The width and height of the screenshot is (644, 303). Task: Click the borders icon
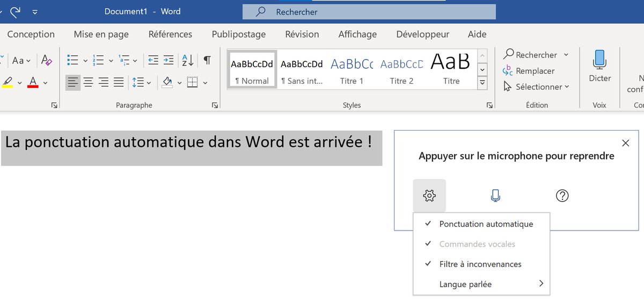point(192,82)
